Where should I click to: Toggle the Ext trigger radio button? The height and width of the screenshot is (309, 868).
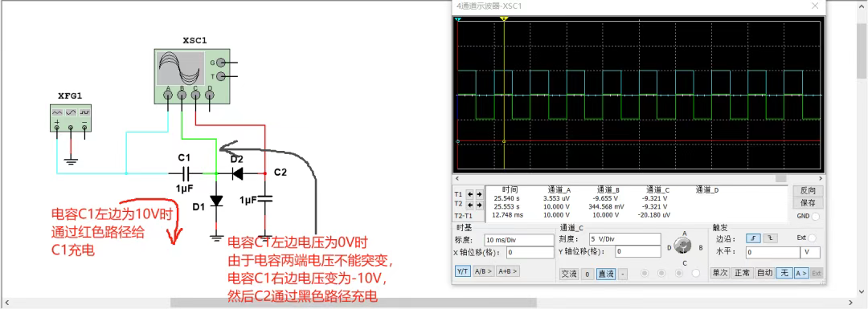812,238
